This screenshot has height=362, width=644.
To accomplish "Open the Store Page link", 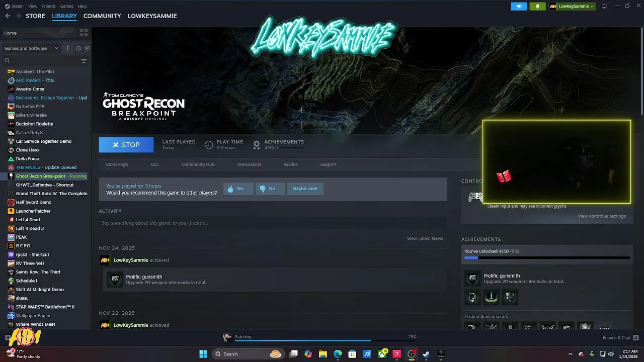I will coord(117,164).
